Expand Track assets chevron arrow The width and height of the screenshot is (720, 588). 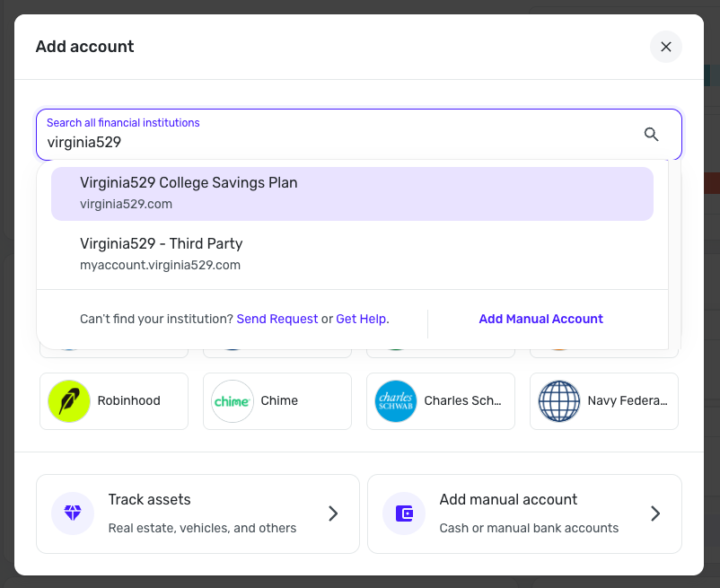tap(333, 513)
